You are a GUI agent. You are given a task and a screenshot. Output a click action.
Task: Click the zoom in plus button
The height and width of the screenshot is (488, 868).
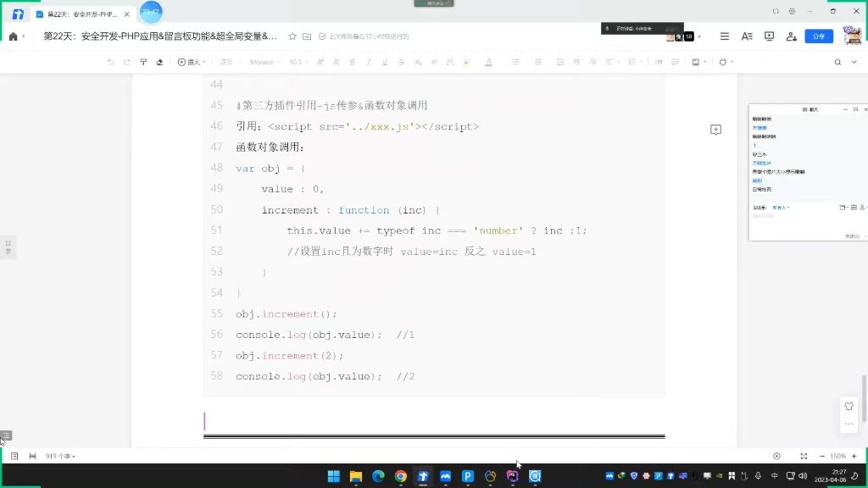point(854,456)
